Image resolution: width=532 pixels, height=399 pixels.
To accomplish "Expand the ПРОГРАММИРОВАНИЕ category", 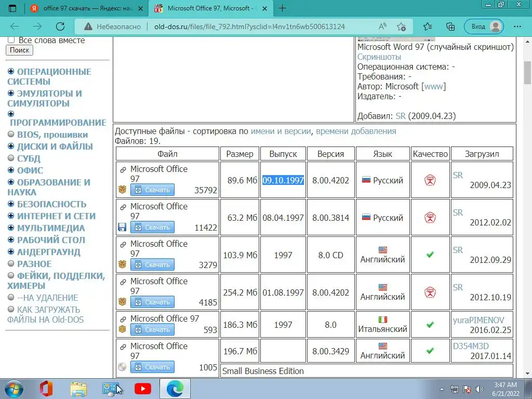I will [11, 114].
